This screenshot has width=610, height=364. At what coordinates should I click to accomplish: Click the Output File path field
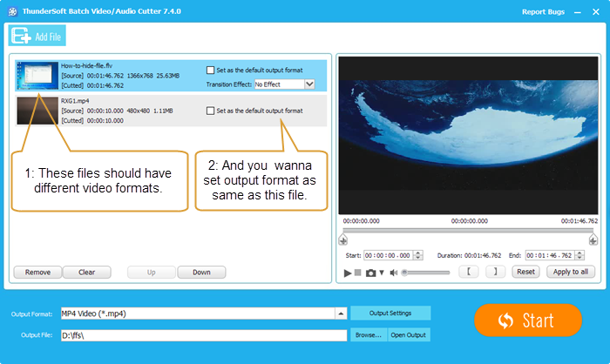tap(202, 334)
